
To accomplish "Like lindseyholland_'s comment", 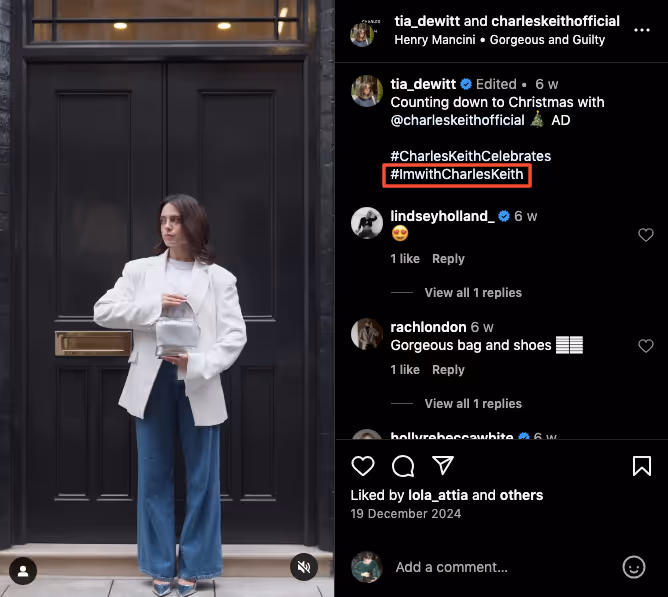I will point(645,235).
